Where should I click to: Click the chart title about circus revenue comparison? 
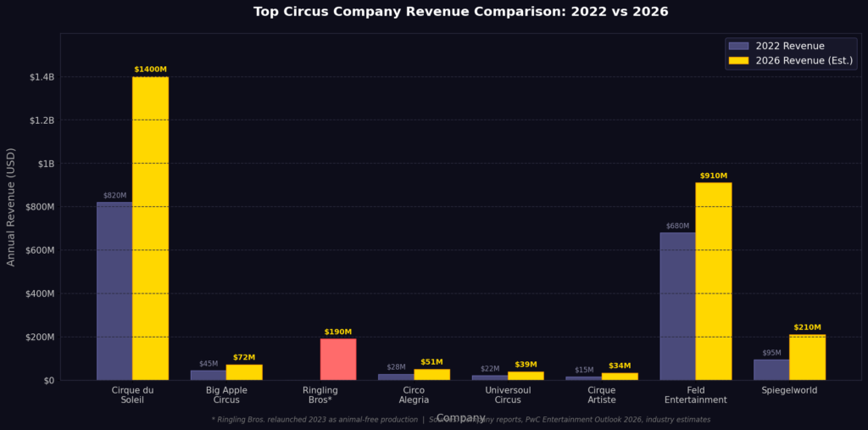click(460, 12)
